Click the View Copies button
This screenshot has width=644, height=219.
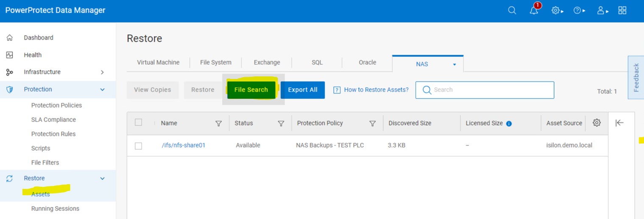pos(153,90)
